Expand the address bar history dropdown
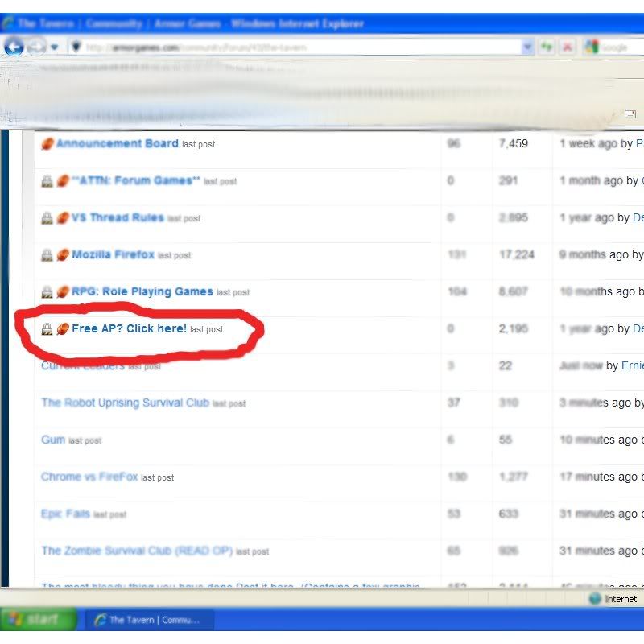Viewport: 644px width, 644px height. [x=528, y=47]
